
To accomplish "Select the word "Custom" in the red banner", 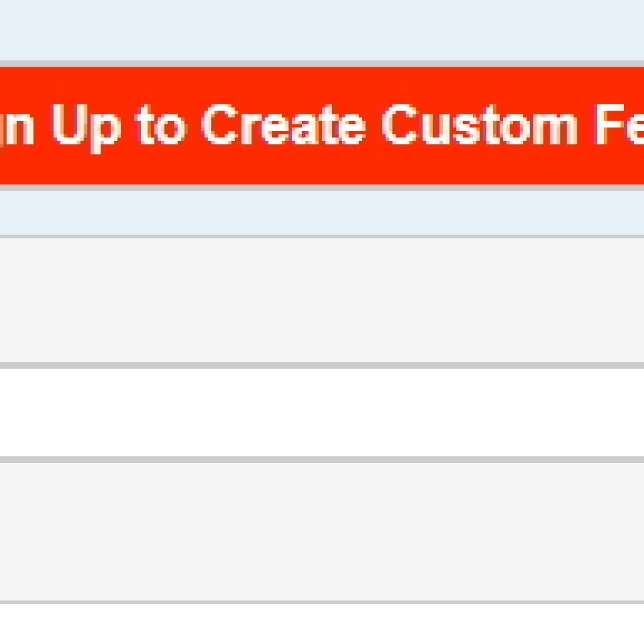I will coord(480,125).
